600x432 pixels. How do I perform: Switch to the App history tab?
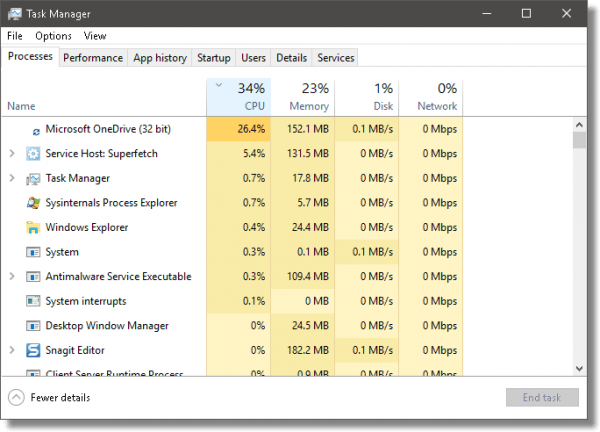coord(160,58)
